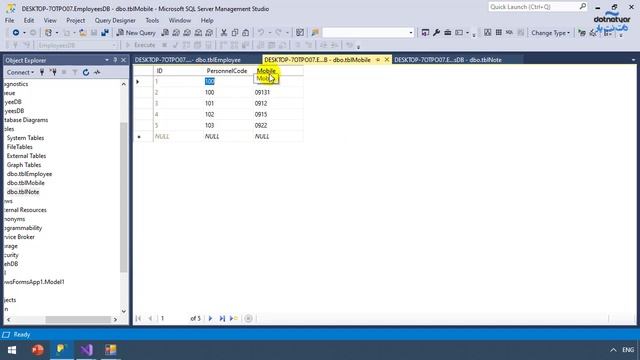The height and width of the screenshot is (360, 640).
Task: Click the Quick Launch search field
Action: tap(533, 7)
